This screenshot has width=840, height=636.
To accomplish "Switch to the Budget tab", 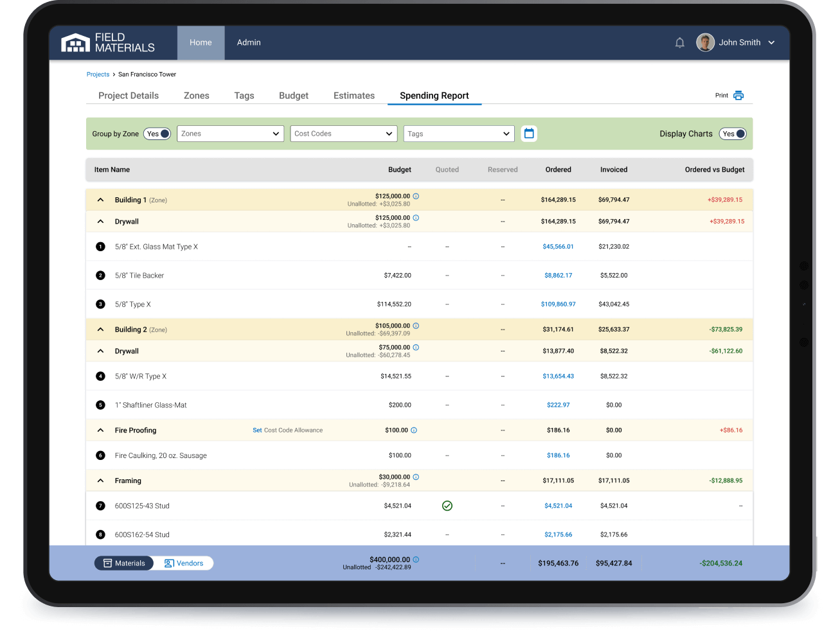I will coord(294,95).
